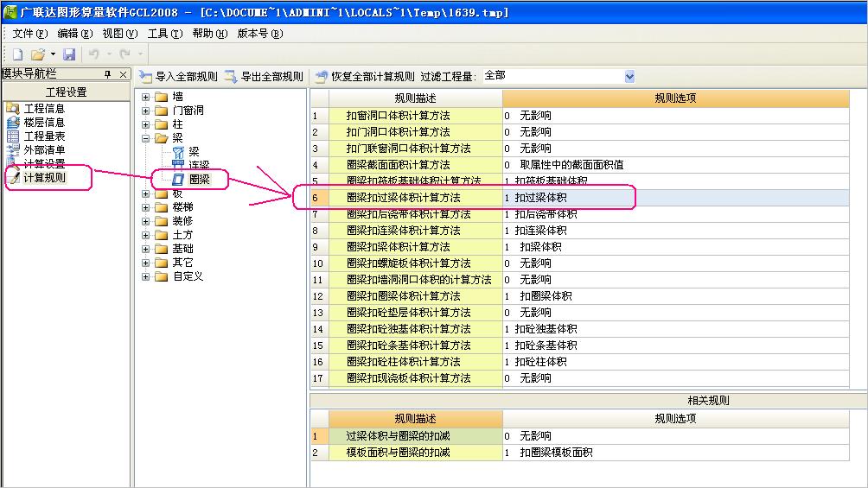Open the 文件(F) menu

tap(30, 34)
